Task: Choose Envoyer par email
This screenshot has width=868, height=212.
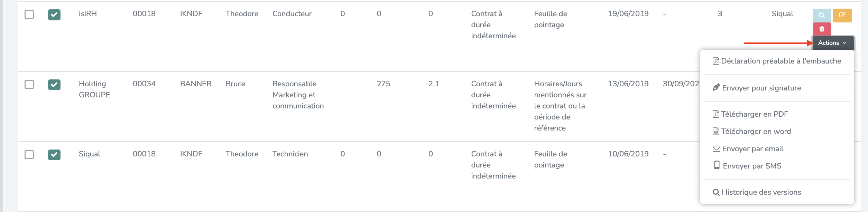Action: point(748,148)
